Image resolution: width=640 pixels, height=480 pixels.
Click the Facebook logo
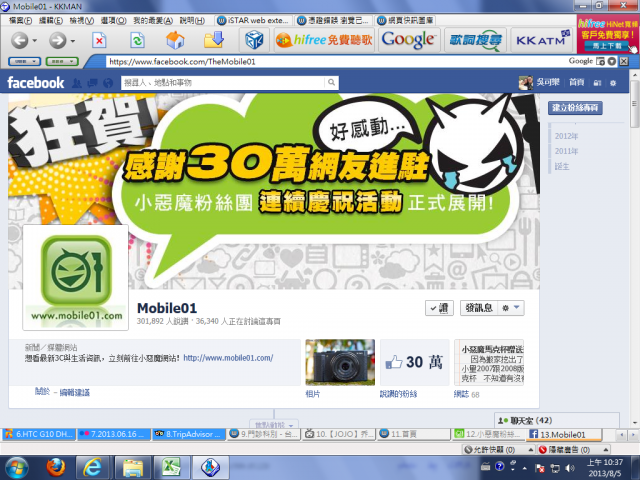36,82
